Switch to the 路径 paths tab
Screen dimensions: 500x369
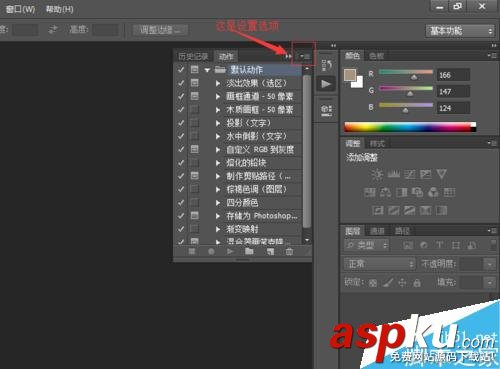pos(402,231)
